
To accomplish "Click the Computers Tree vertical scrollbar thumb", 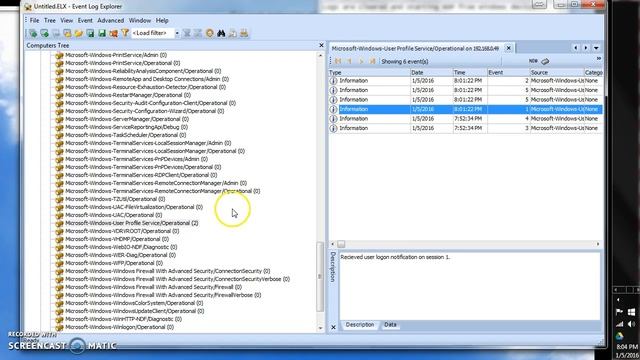I will point(320,276).
